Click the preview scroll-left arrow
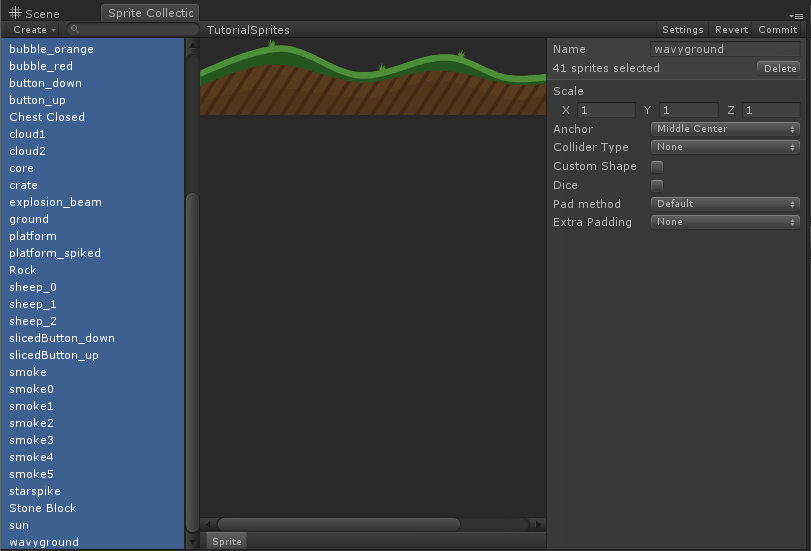The image size is (811, 551). click(207, 524)
